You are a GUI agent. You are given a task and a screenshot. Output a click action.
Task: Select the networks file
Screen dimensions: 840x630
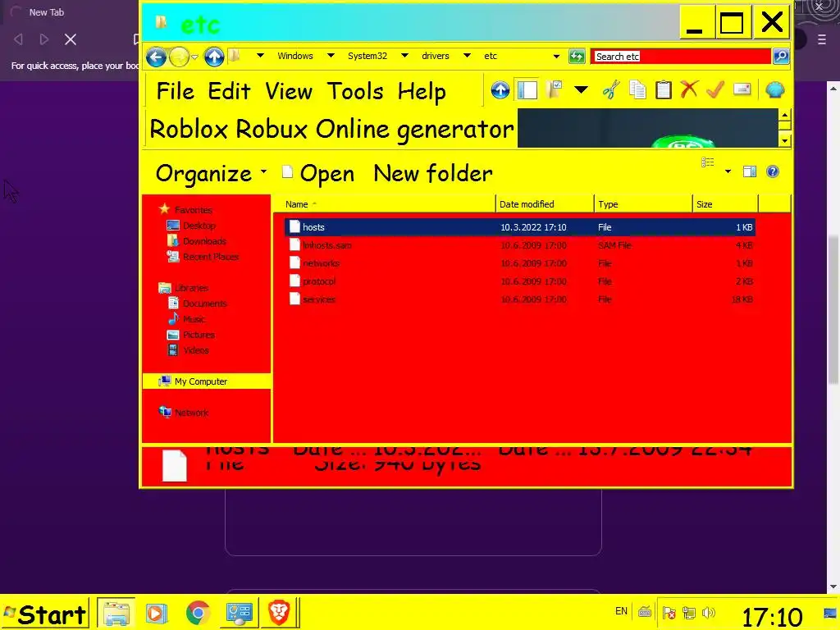pos(321,263)
